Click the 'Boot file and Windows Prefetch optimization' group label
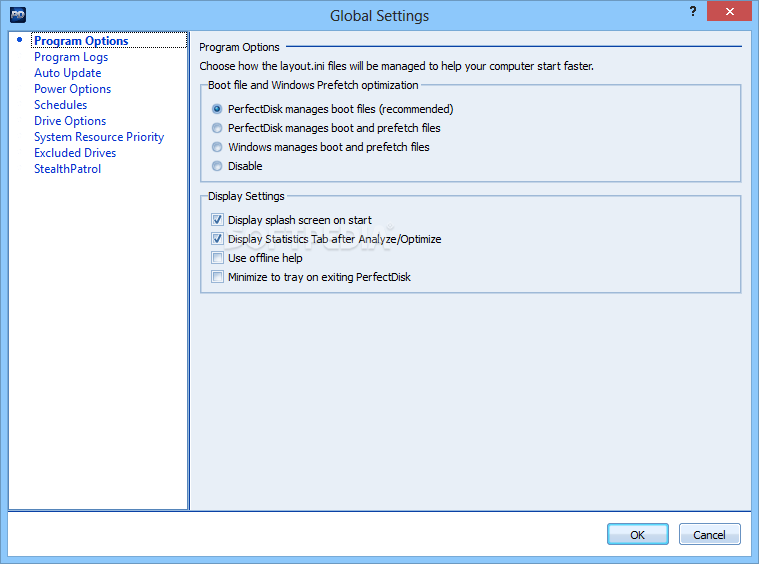The width and height of the screenshot is (759, 564). coord(313,85)
